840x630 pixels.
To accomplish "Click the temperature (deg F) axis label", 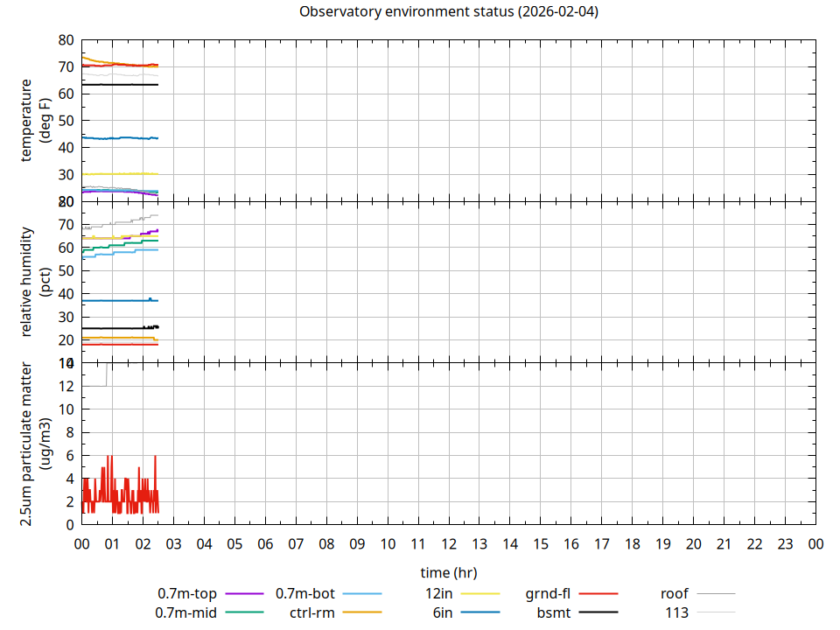I will point(35,120).
